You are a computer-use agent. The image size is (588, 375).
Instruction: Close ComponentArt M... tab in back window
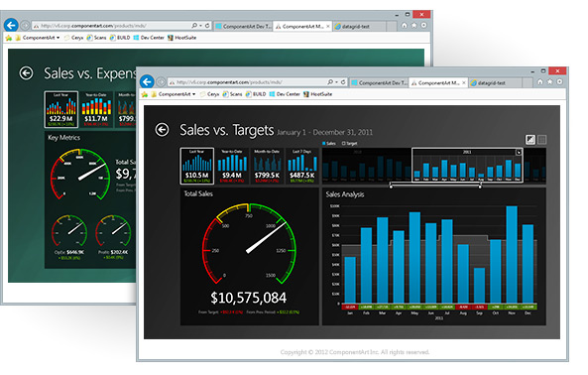point(328,26)
